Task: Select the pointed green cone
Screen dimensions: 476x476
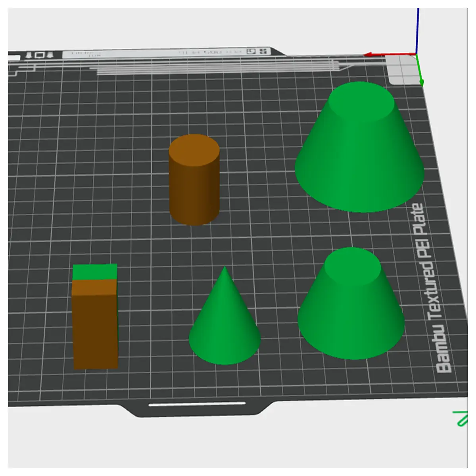Action: click(x=225, y=315)
